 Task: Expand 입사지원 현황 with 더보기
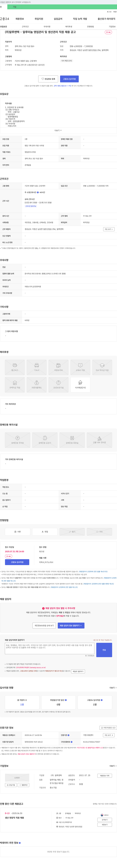(113, 688)
